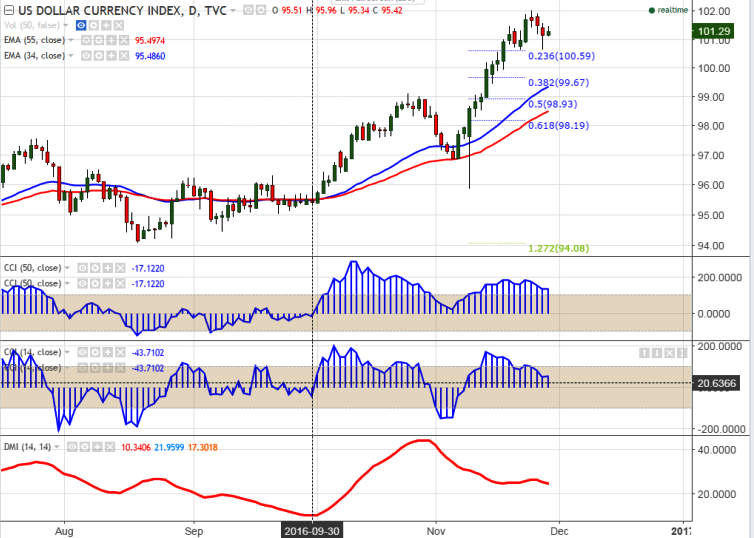The image size is (754, 538).
Task: Click the plus icon on EMA (55, close)
Action: 111,40
